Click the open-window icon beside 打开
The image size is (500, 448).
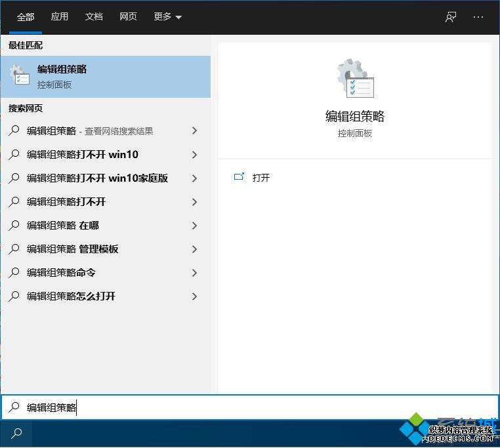pos(239,176)
